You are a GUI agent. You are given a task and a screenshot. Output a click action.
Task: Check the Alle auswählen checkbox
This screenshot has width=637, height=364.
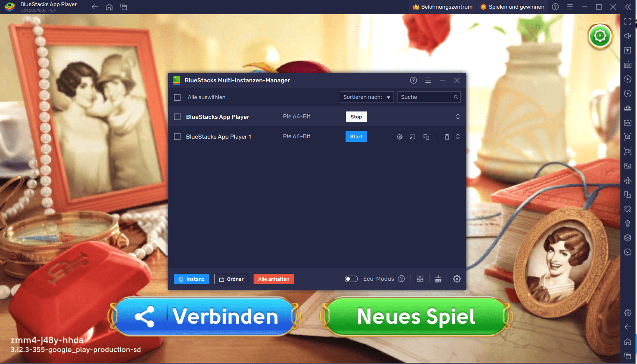coord(177,97)
